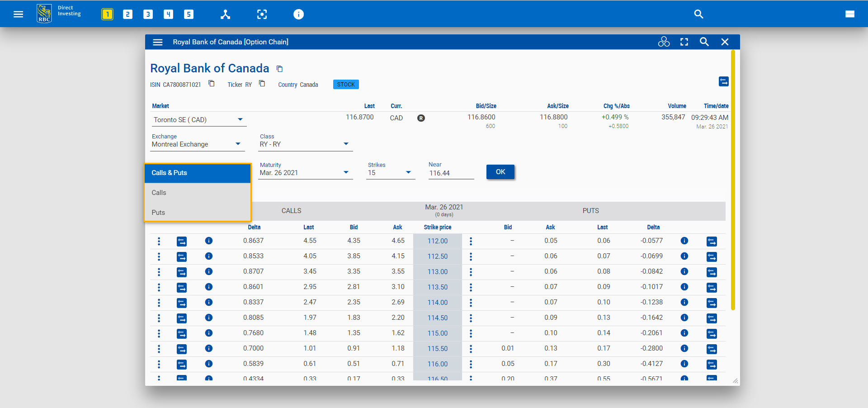
Task: Click the panel resize grip at bottom right
Action: pyautogui.click(x=736, y=381)
